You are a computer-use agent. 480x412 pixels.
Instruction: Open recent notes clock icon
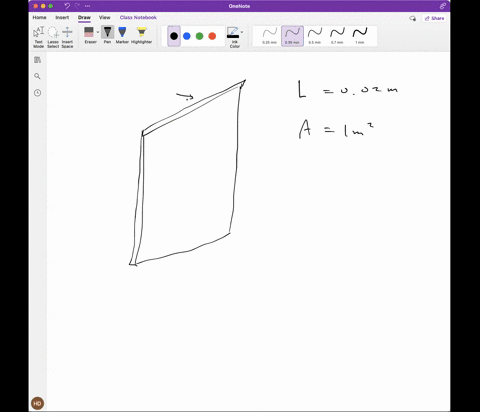[x=37, y=93]
